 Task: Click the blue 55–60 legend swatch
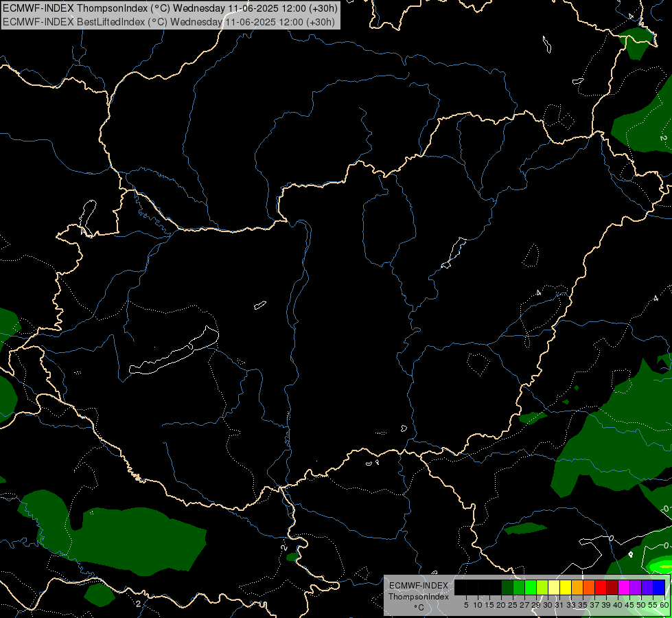659,587
